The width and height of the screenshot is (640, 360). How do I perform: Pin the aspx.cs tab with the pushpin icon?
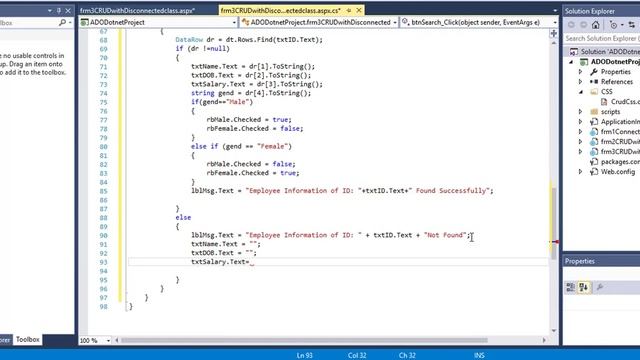(x=349, y=10)
